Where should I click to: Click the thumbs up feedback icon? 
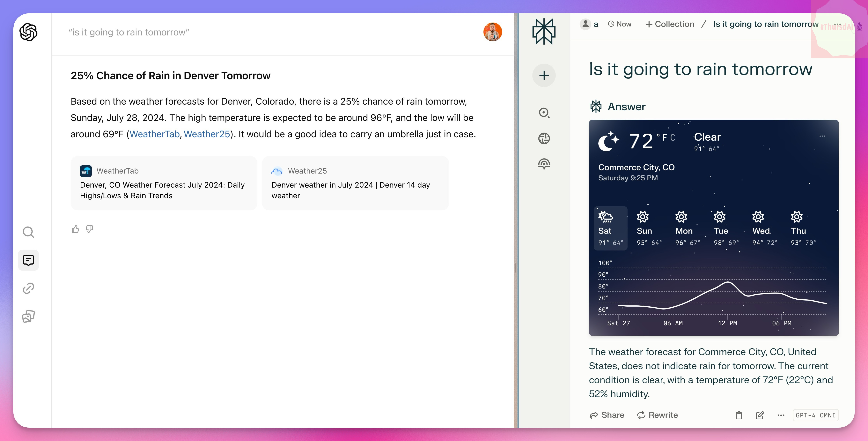pos(75,229)
